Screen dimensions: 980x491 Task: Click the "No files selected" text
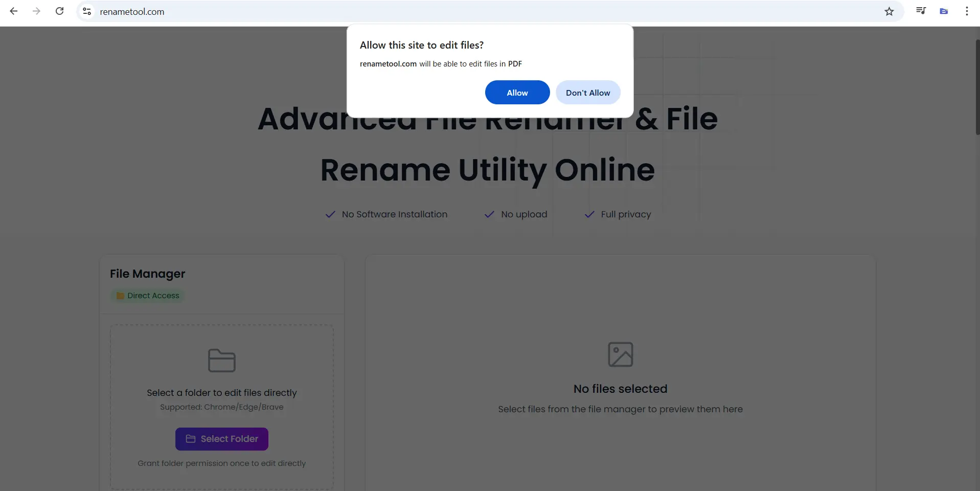621,389
